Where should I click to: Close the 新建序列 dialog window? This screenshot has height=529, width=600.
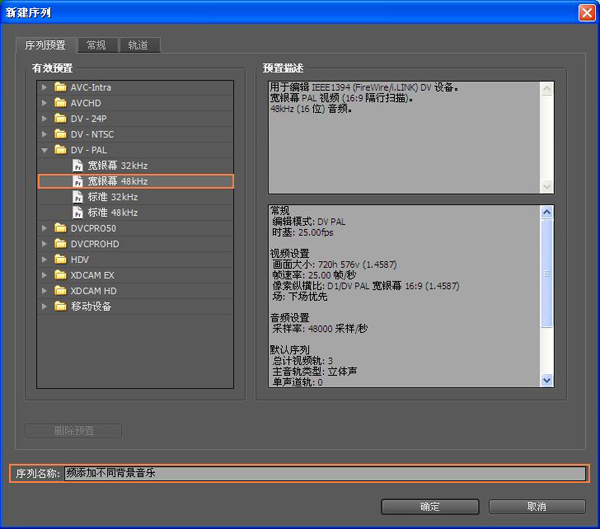[587, 13]
